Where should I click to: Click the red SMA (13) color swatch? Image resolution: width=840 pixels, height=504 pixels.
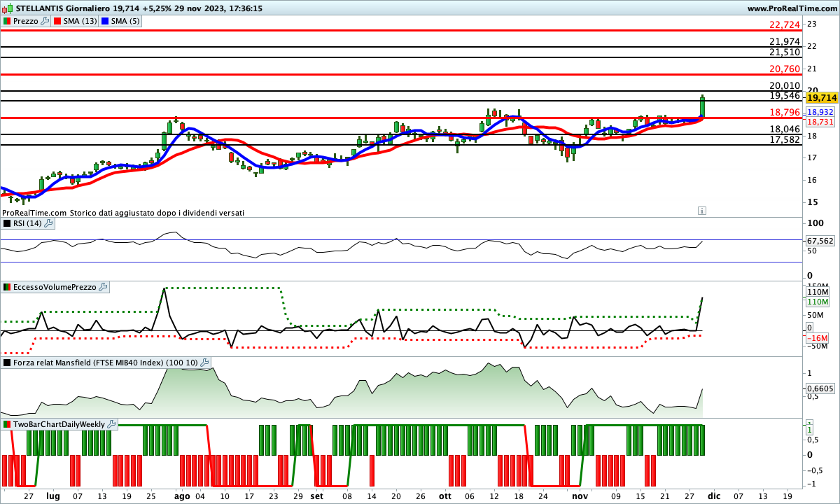pos(57,21)
